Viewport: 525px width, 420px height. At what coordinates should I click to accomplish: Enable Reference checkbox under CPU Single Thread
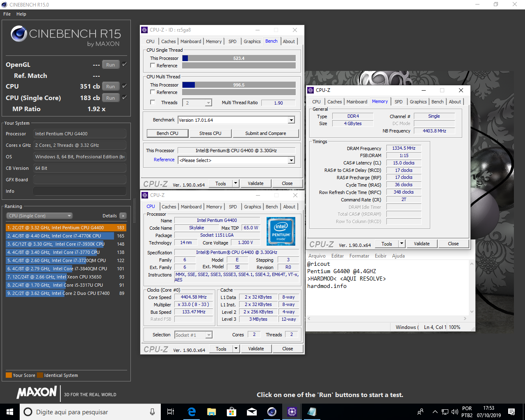pos(153,66)
